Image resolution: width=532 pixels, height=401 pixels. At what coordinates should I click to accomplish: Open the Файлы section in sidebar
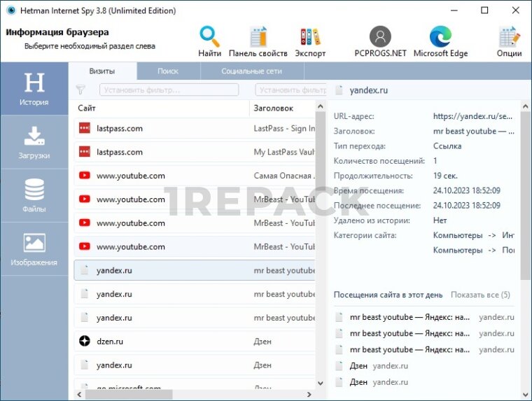pyautogui.click(x=34, y=195)
